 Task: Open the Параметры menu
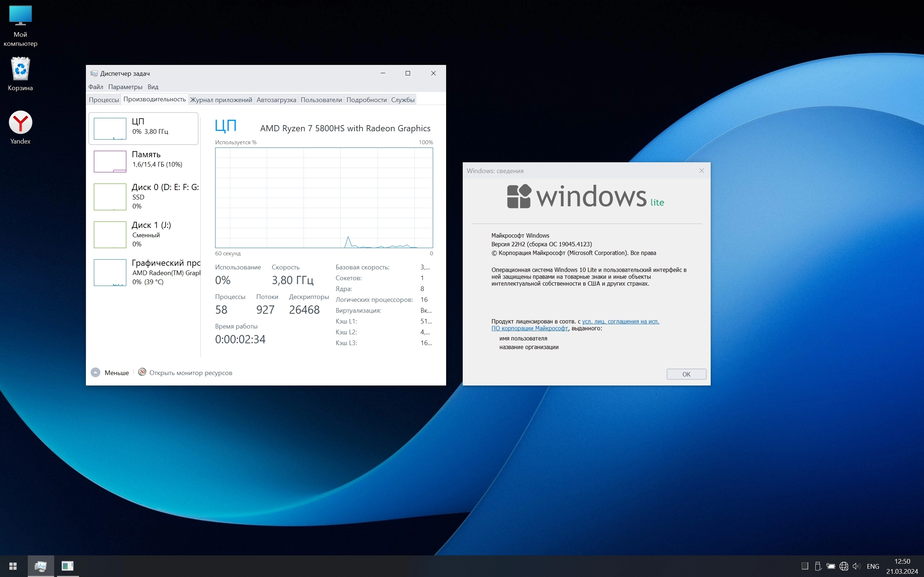click(125, 87)
